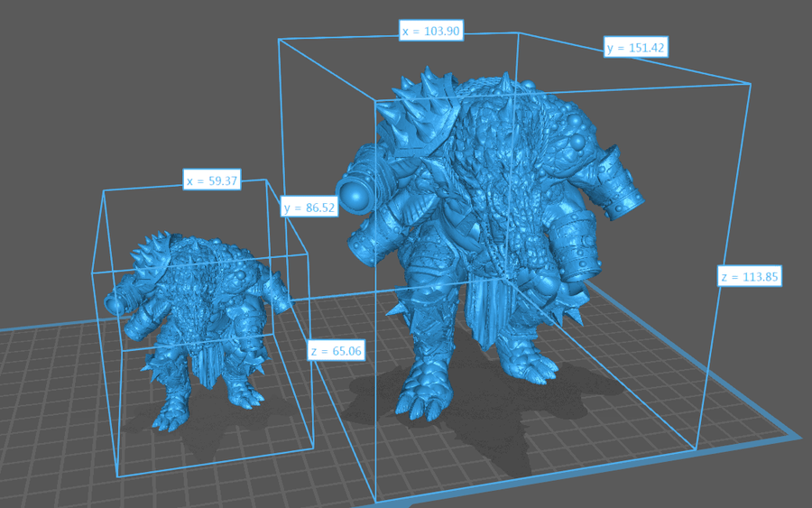The width and height of the screenshot is (812, 508).
Task: Click the z = 113.85 dimension label
Action: (x=748, y=276)
